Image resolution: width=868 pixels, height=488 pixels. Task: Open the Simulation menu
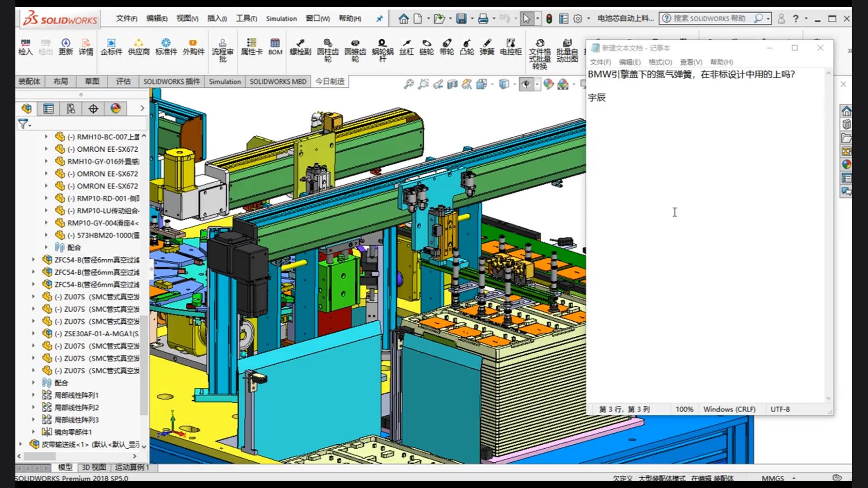[x=281, y=19]
